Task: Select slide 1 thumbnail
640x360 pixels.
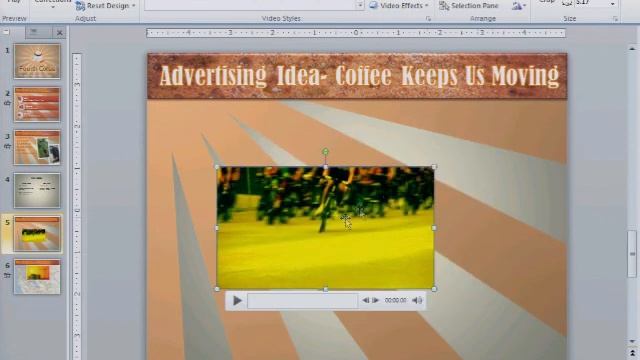Action: click(37, 61)
